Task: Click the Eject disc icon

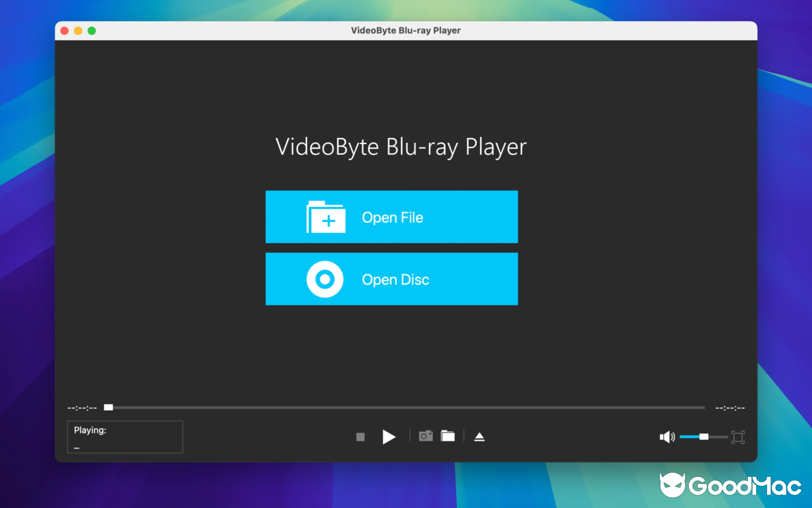Action: tap(479, 436)
